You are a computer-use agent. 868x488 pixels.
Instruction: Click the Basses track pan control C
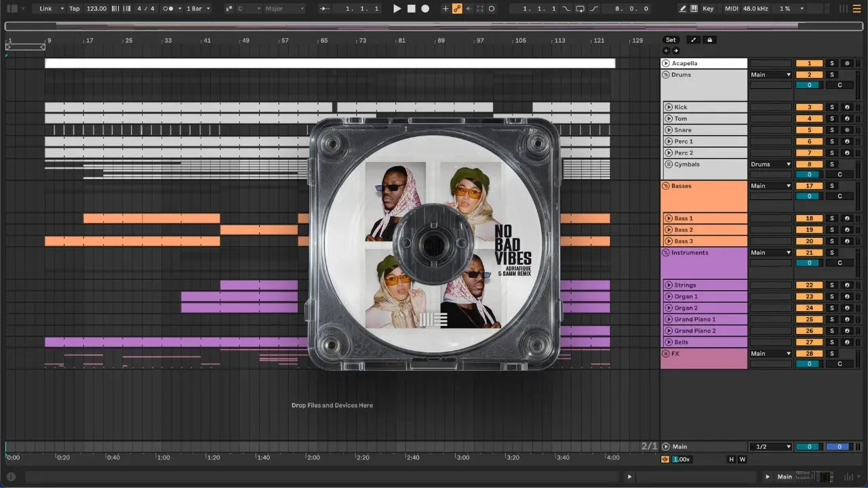click(840, 197)
